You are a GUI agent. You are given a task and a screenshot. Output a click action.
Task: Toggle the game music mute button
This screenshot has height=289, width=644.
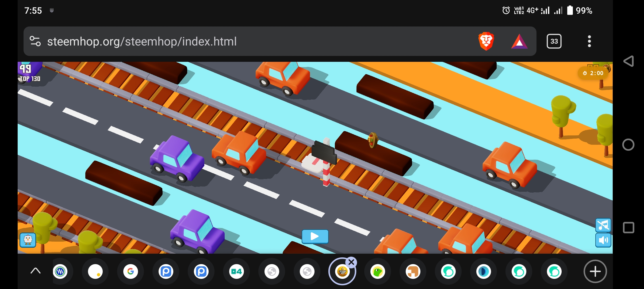(603, 225)
